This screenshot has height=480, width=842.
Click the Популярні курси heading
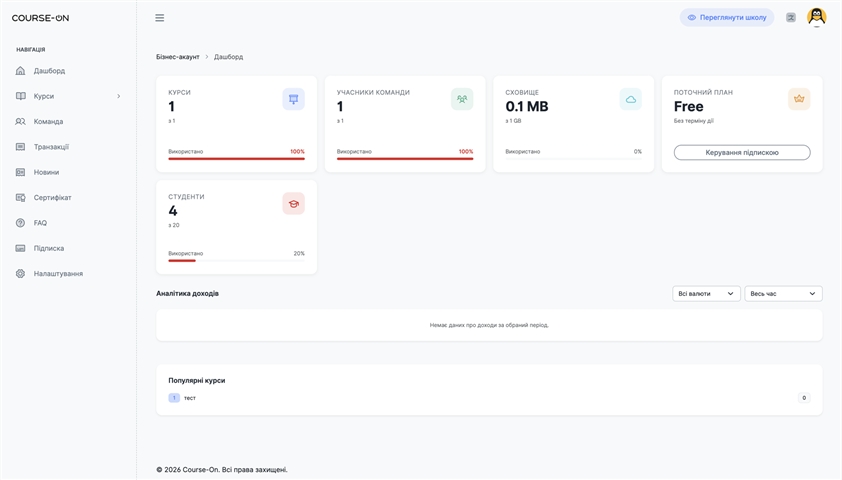(197, 381)
